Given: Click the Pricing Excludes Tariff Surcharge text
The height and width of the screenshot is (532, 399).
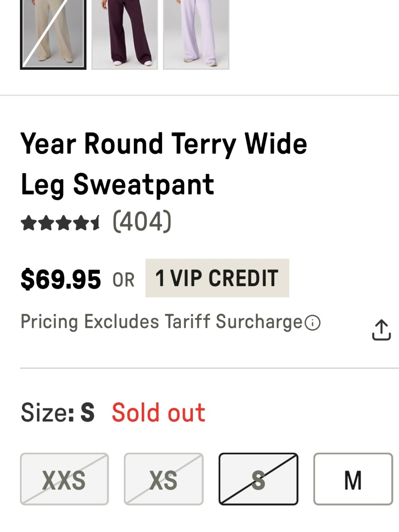Looking at the screenshot, I should [161, 322].
